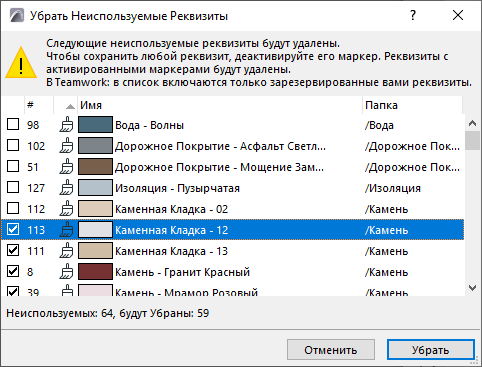
Task: Click the Каменная Кладка - 12 swatch
Action: coord(95,230)
